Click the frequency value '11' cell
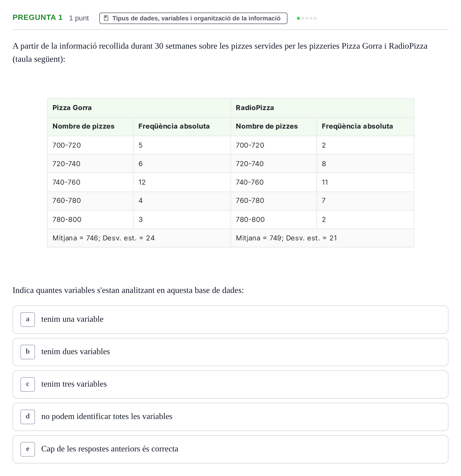This screenshot has width=461, height=476. tap(365, 182)
